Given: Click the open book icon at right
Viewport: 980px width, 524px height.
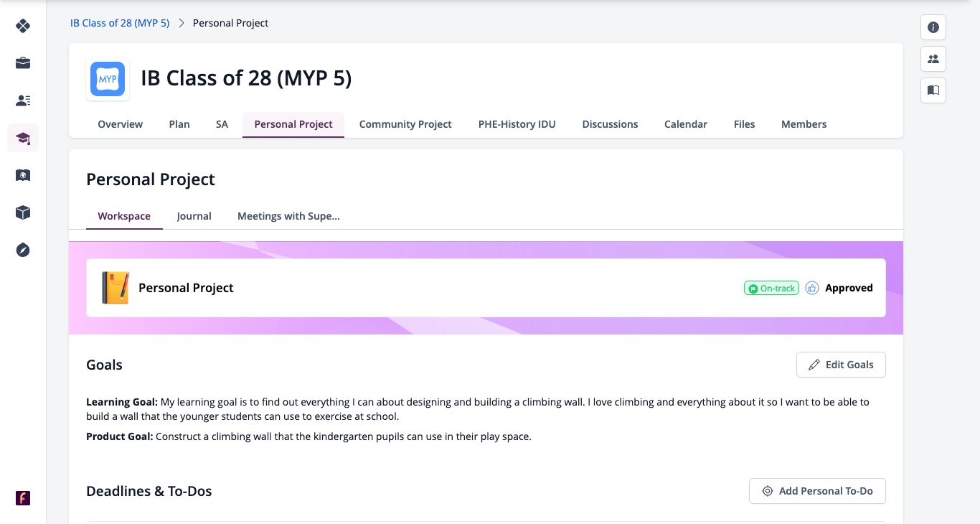Looking at the screenshot, I should click(933, 90).
